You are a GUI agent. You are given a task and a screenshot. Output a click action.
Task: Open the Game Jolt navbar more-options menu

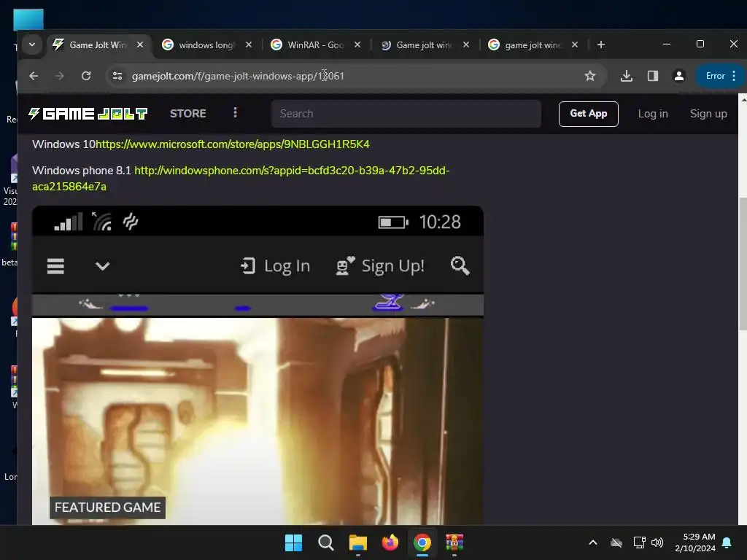(235, 113)
